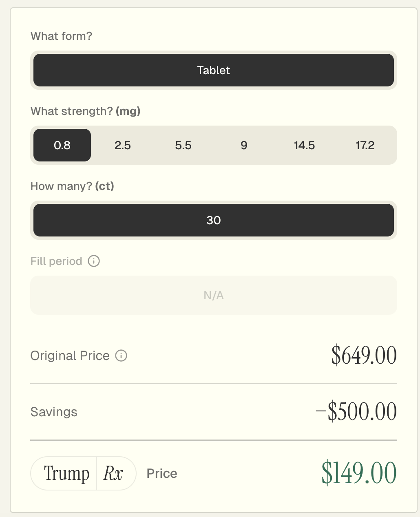Viewport: 420px width, 517px height.
Task: Select the 30 count quantity
Action: 213,220
